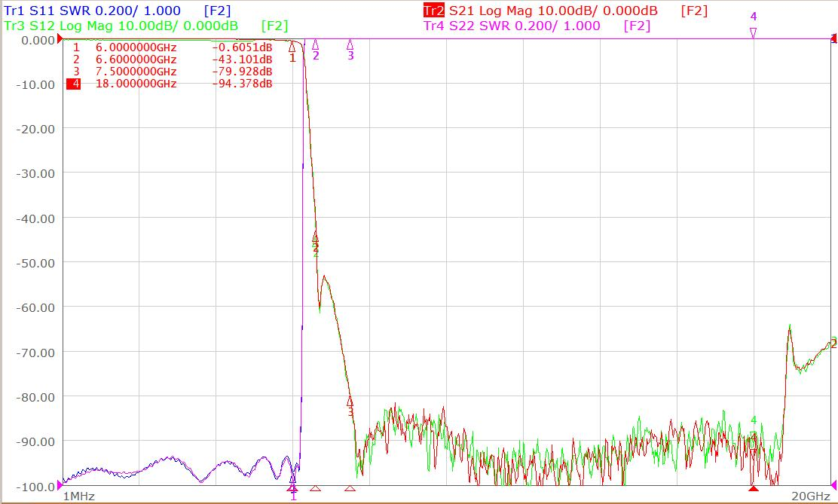Click red marker 4 position triangle on bottom axis
838x504 pixels.
point(753,488)
